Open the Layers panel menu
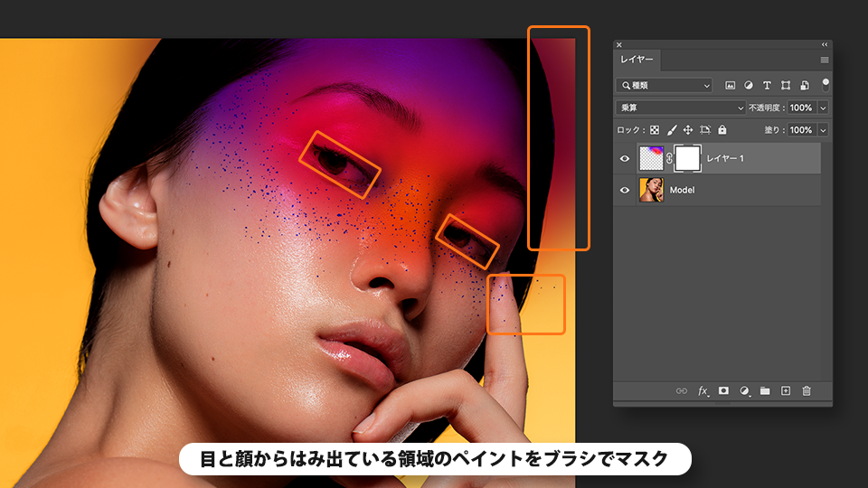868x488 pixels. 825,60
